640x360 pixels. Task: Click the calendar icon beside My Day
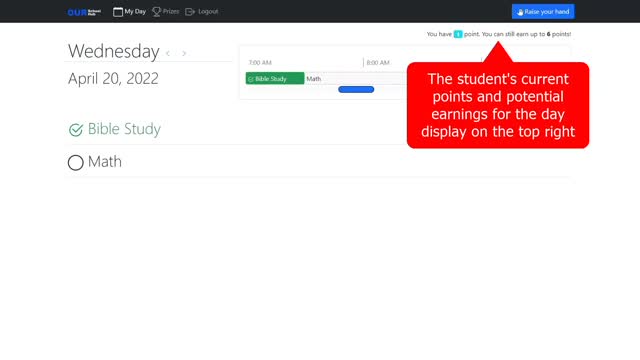coord(118,12)
